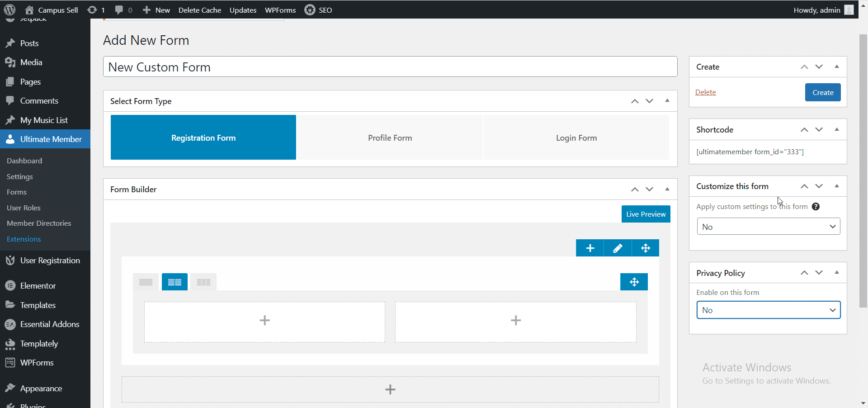Select Registration Form type
868x408 pixels.
(203, 138)
